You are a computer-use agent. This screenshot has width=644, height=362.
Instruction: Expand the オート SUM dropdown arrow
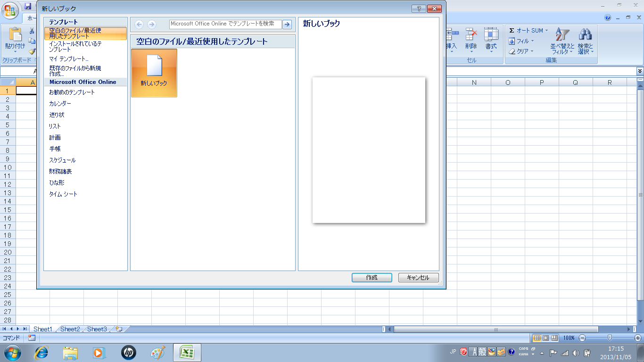(x=547, y=31)
